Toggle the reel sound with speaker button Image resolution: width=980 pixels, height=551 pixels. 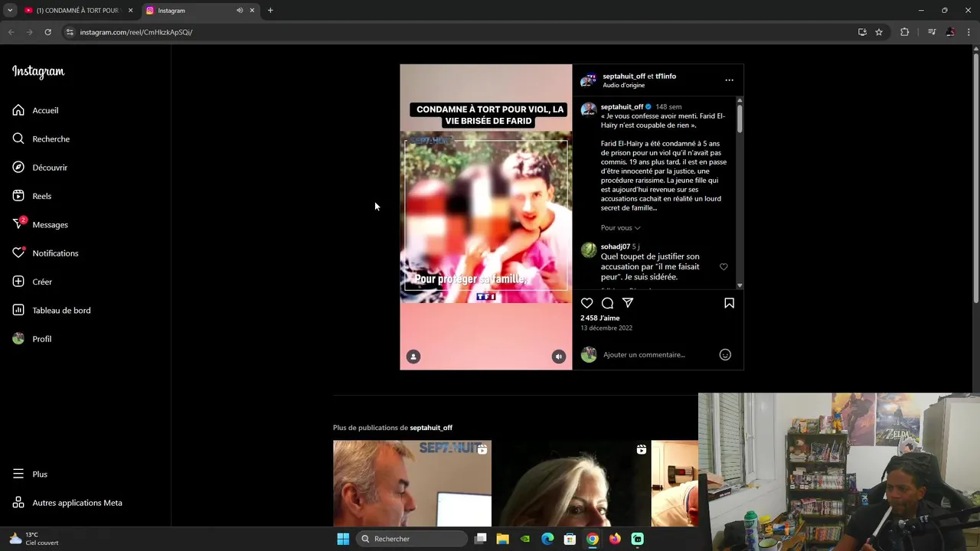[x=559, y=357]
